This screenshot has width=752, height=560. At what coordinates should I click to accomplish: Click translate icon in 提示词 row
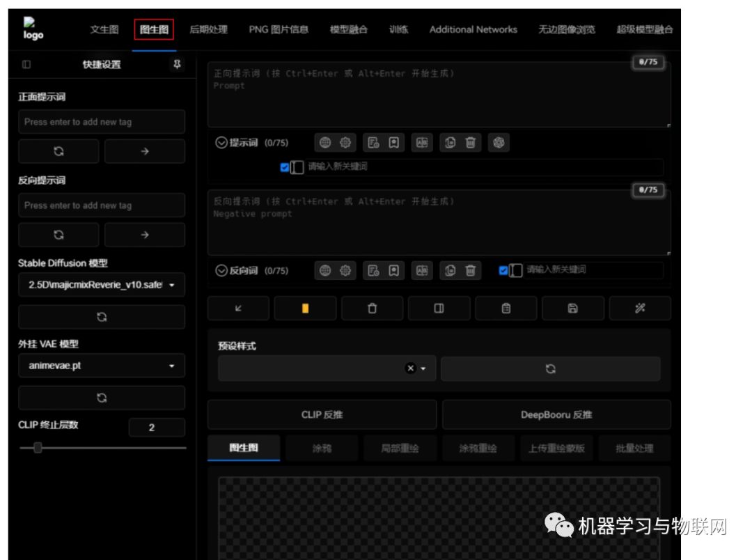[x=422, y=143]
